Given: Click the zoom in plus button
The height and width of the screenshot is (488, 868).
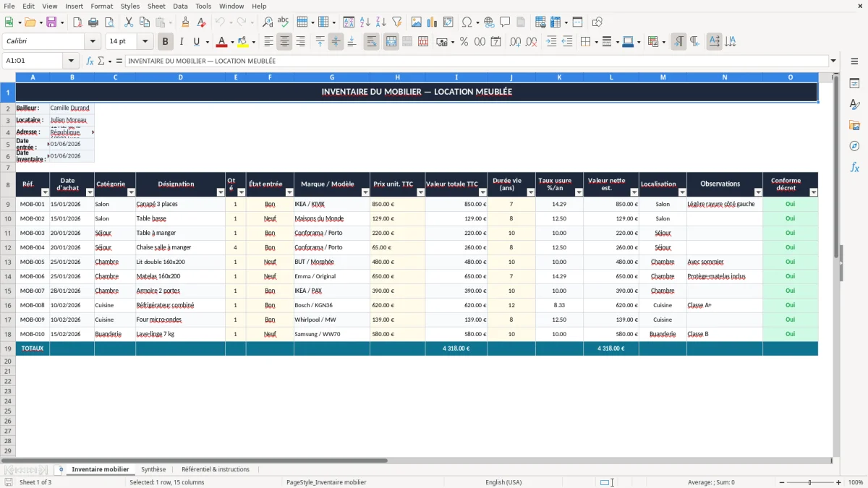Looking at the screenshot, I should (839, 482).
